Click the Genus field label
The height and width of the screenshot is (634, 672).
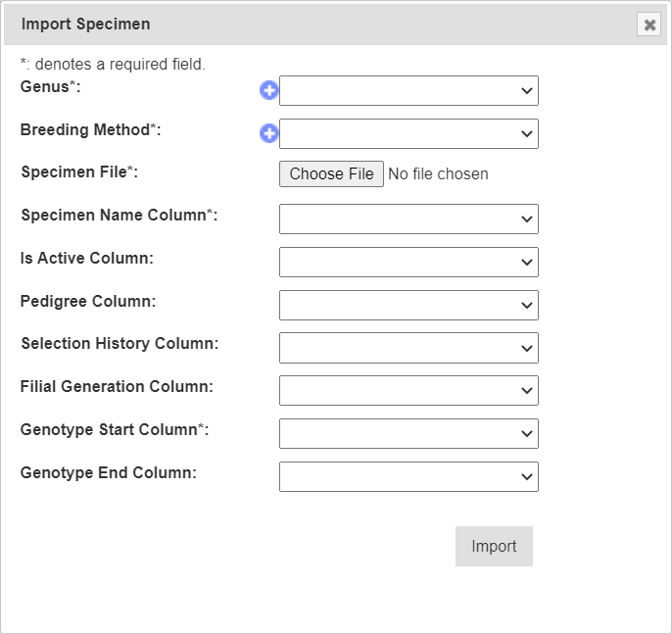pyautogui.click(x=50, y=87)
